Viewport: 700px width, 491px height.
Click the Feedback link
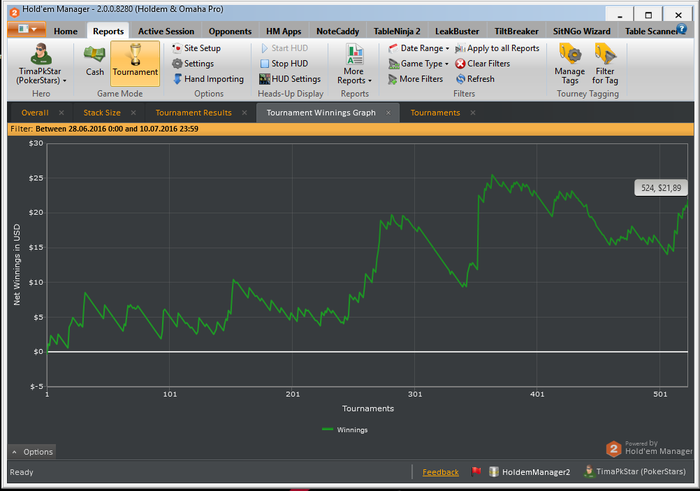pos(440,472)
